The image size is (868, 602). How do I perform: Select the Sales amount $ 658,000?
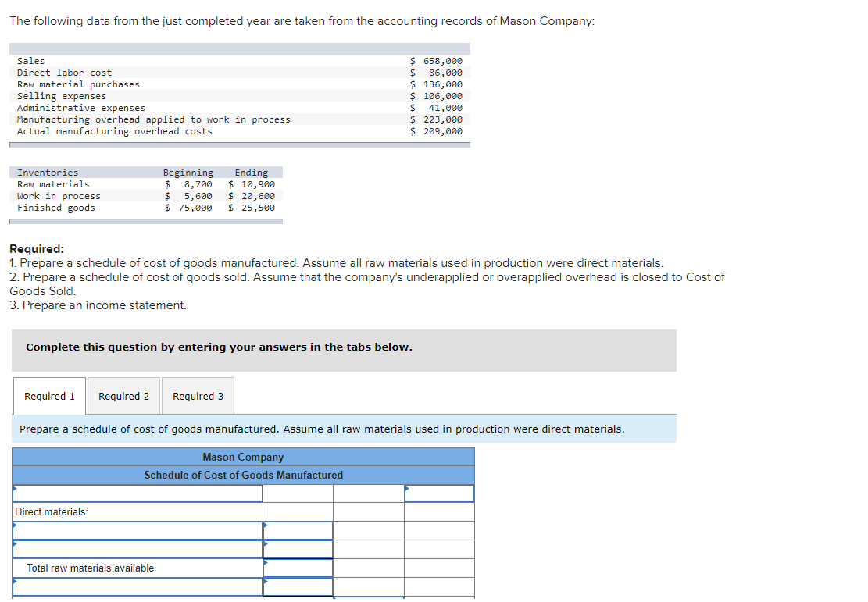(436, 61)
